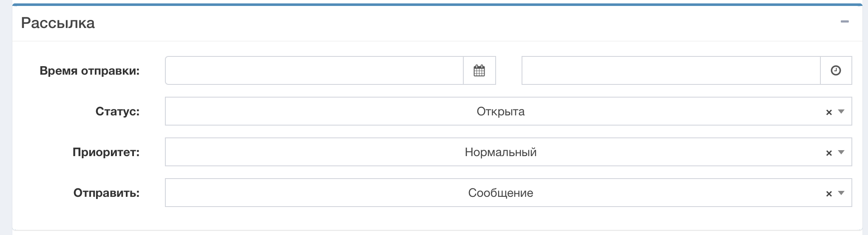The width and height of the screenshot is (868, 235).
Task: Clear the Отправить selection with the x
Action: 828,193
